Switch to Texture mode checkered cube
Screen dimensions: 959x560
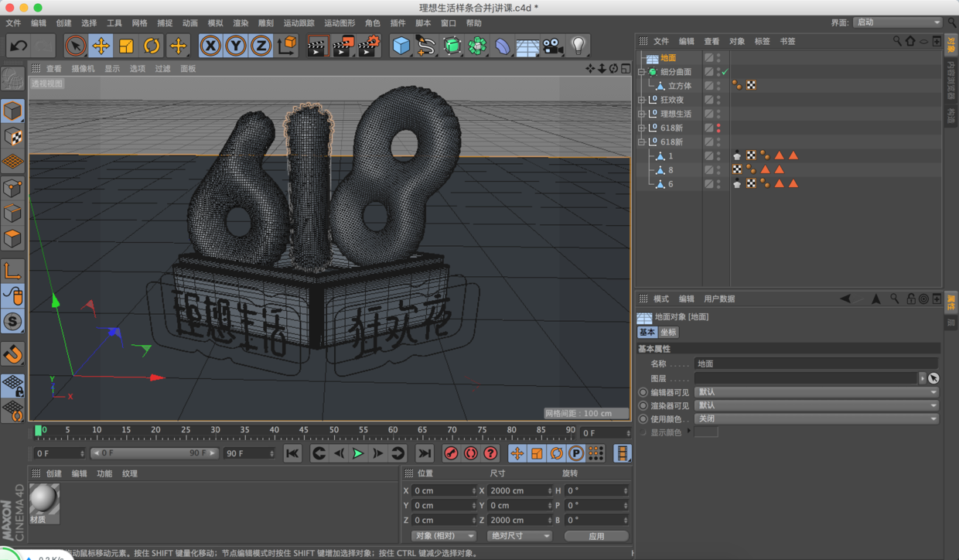pos(12,136)
